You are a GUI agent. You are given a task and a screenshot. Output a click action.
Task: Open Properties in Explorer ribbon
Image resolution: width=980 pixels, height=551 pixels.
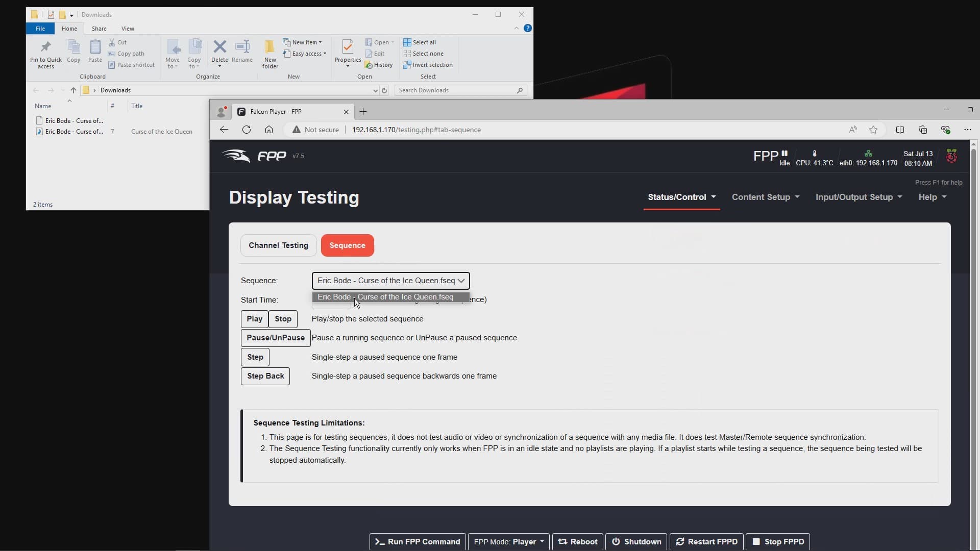(x=348, y=53)
